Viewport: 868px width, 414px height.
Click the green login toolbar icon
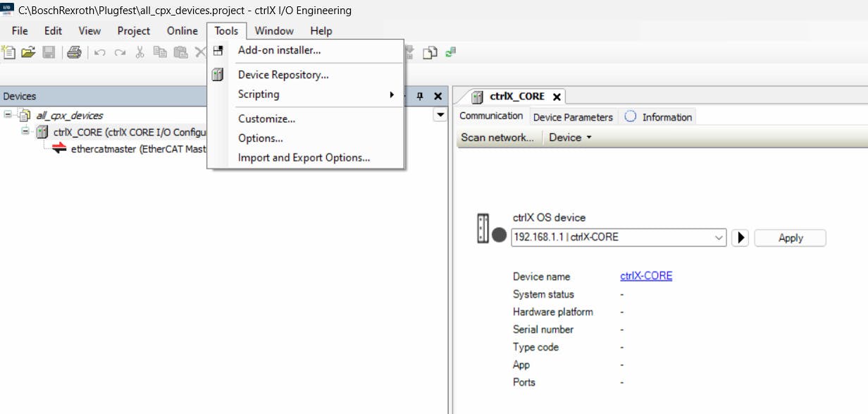click(450, 51)
